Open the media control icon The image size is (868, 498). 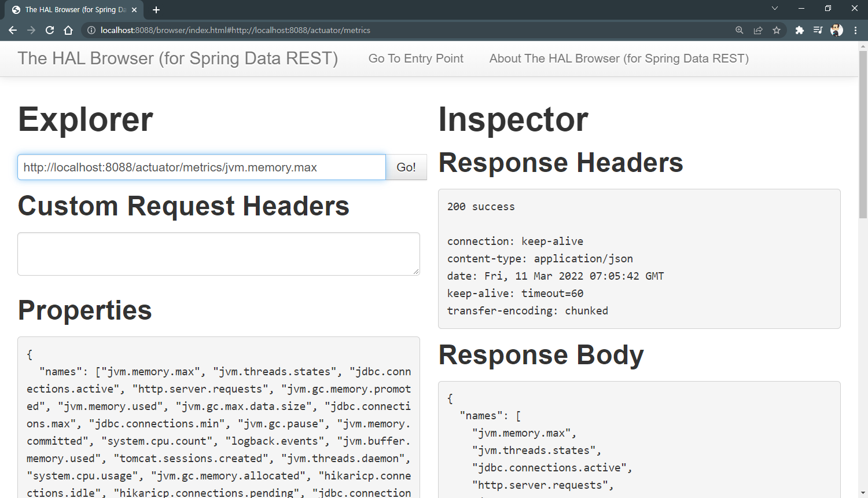[818, 30]
